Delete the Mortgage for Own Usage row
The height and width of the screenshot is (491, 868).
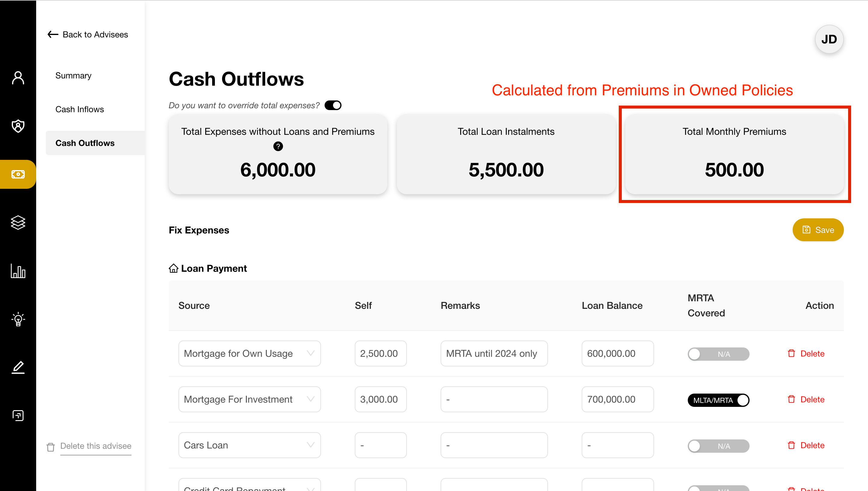[806, 353]
